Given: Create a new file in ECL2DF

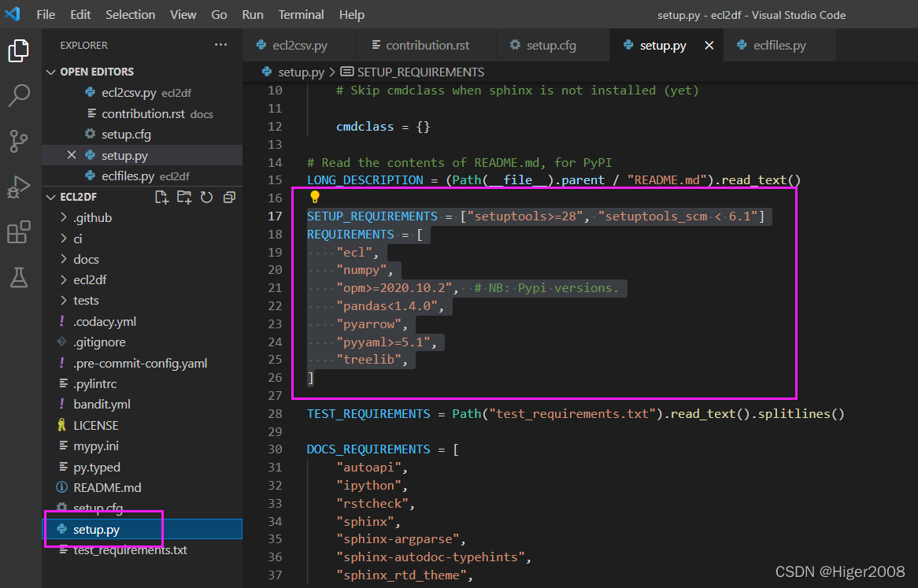Looking at the screenshot, I should [x=161, y=197].
